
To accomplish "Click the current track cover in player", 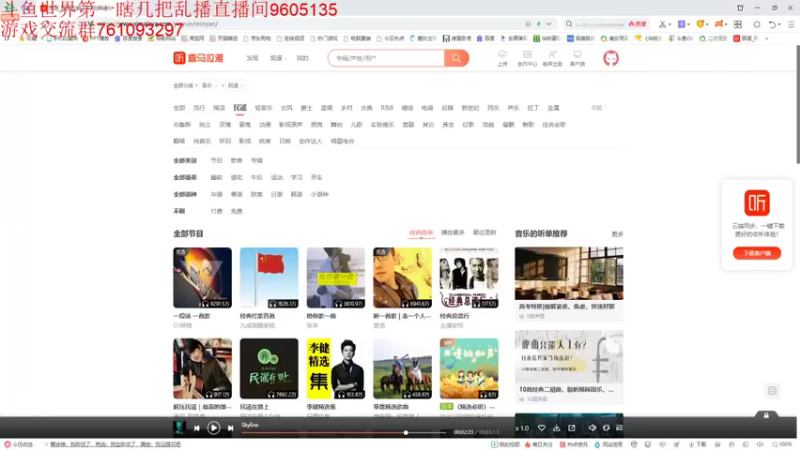I will coord(179,428).
